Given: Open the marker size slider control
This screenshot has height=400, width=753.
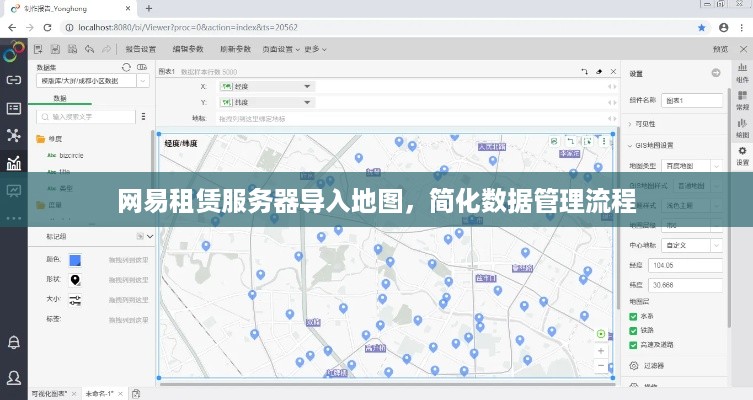Looking at the screenshot, I should tap(75, 301).
